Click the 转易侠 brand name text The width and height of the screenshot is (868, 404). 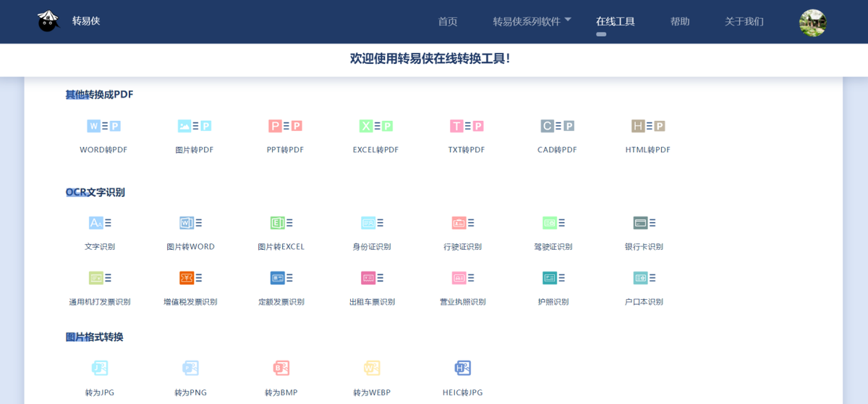click(x=86, y=21)
